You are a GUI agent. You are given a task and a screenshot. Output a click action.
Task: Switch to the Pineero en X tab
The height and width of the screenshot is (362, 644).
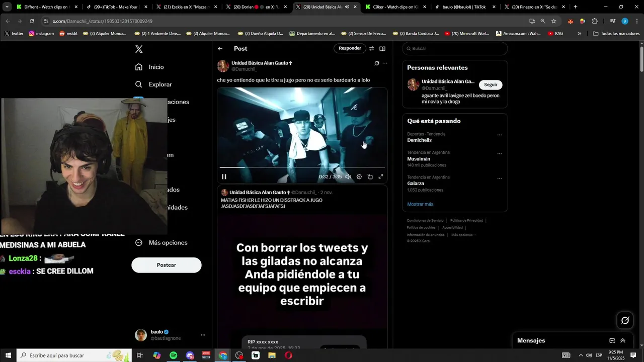(534, 7)
